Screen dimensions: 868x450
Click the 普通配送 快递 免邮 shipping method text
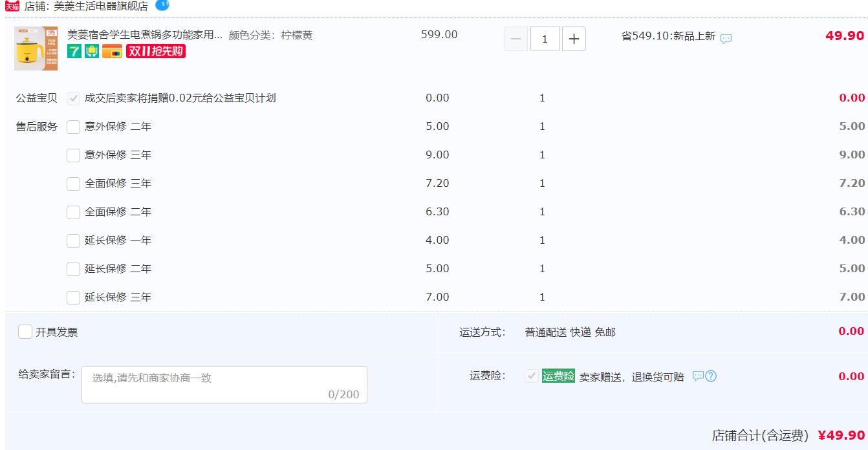[x=570, y=332]
